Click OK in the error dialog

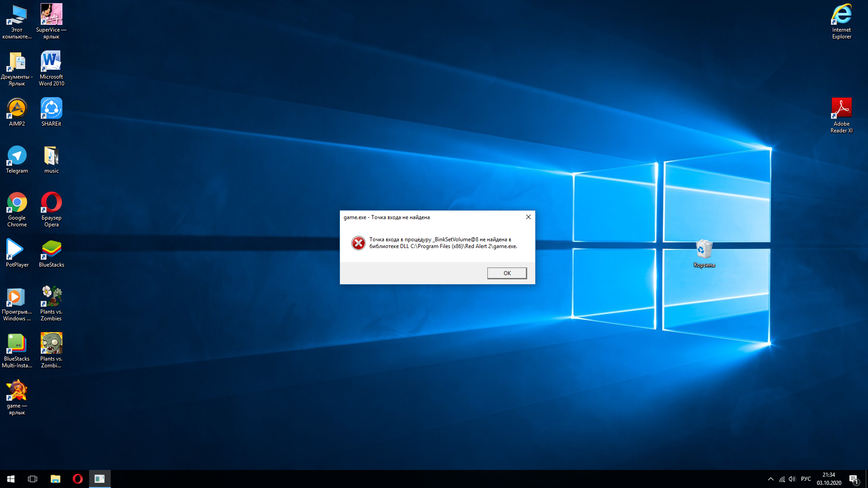[x=507, y=273]
